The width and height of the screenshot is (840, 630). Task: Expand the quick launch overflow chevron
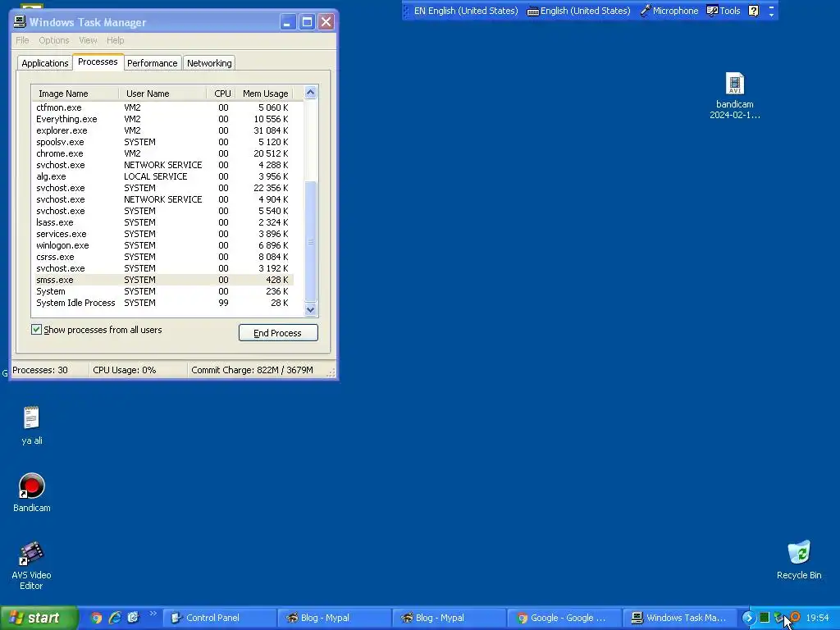click(153, 614)
